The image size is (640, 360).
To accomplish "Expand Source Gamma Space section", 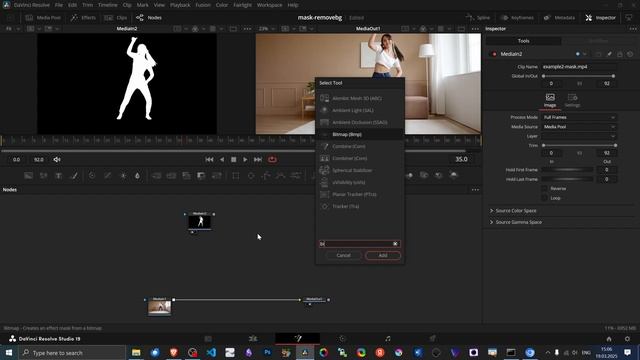I will pos(516,222).
